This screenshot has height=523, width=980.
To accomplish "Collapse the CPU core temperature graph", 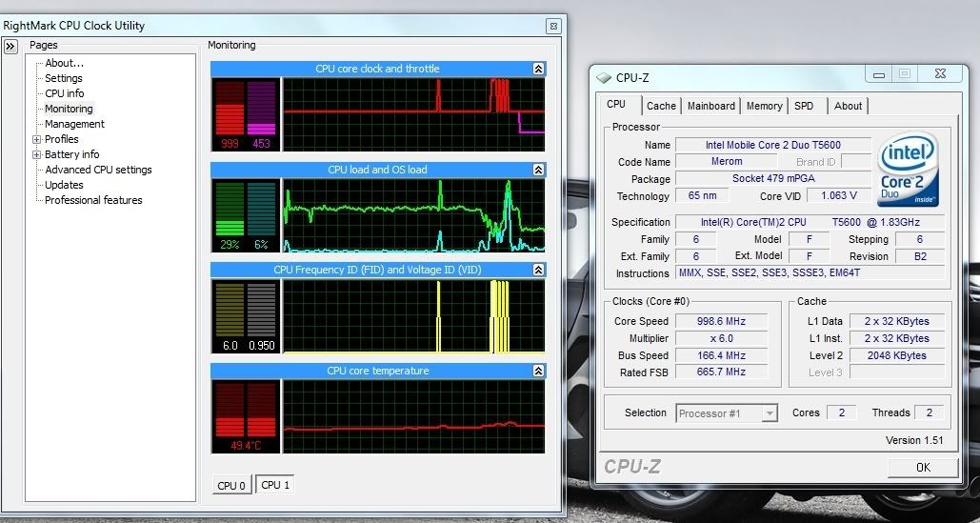I will point(538,371).
